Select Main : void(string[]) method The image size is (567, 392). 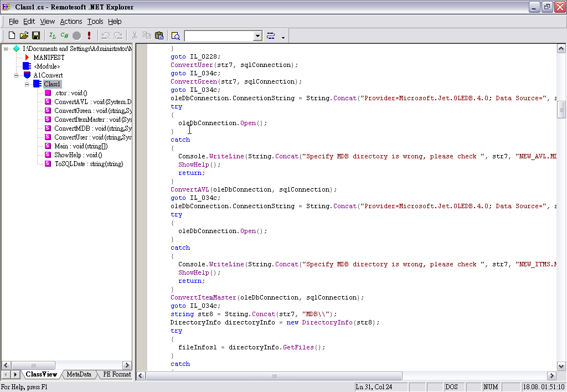tap(81, 146)
